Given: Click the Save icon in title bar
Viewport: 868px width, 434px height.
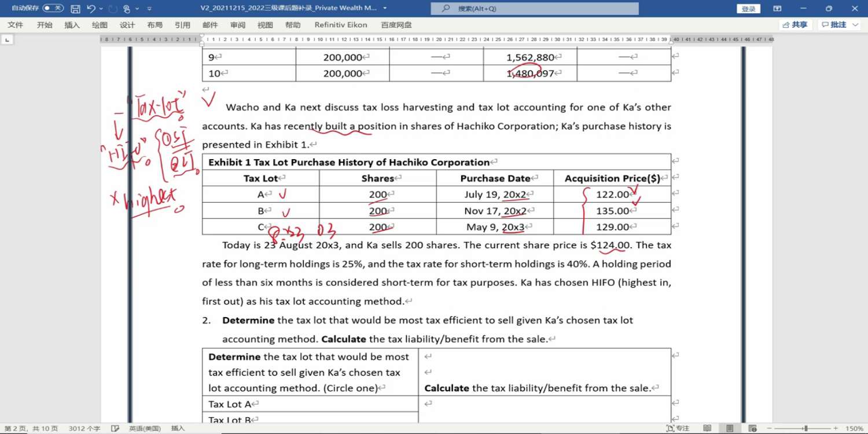Looking at the screenshot, I should pyautogui.click(x=75, y=9).
